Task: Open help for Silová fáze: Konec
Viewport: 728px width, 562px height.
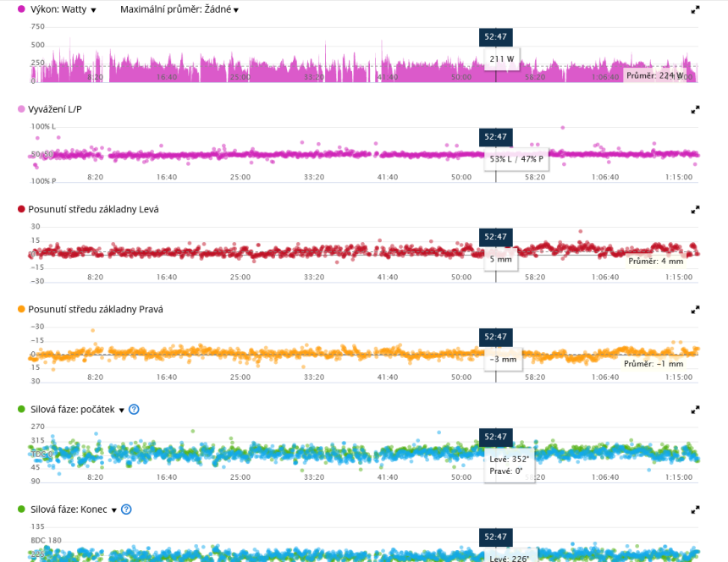Action: click(x=126, y=510)
